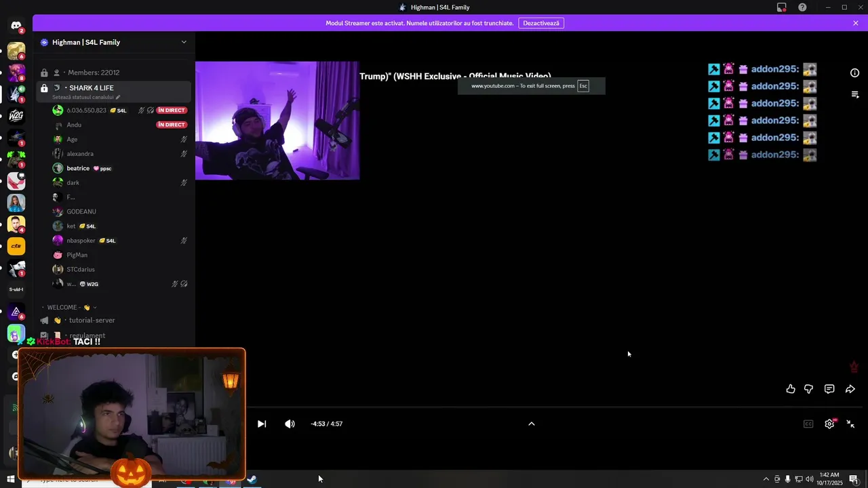Toggle closed captions CC button
Image resolution: width=868 pixels, height=488 pixels.
click(x=808, y=424)
